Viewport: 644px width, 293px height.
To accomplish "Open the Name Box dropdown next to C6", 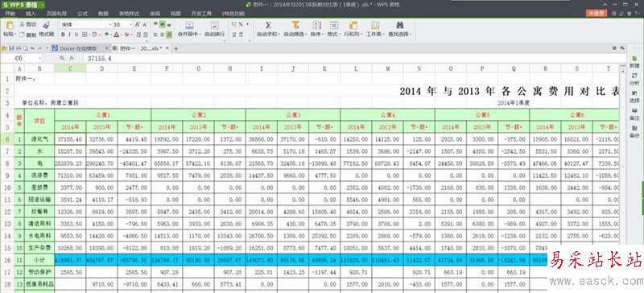I will [39, 59].
